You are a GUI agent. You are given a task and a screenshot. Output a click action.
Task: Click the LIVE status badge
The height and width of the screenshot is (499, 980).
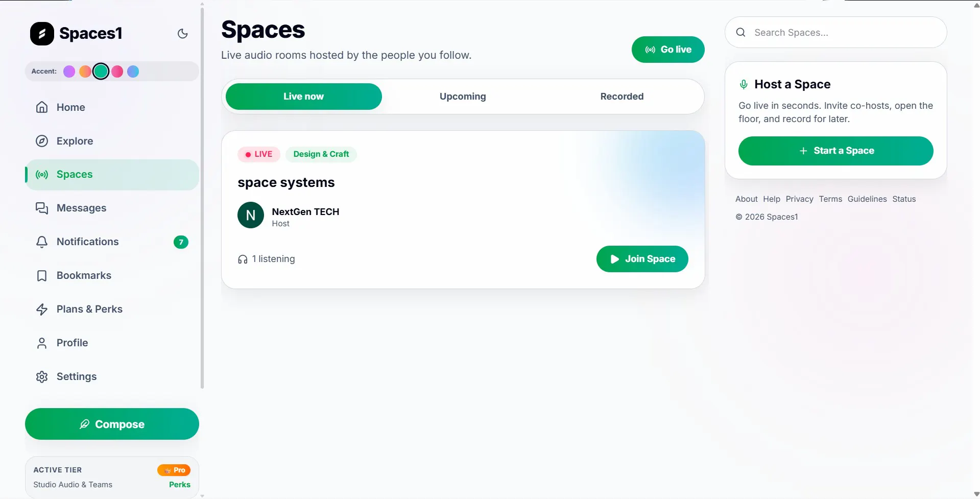point(259,154)
